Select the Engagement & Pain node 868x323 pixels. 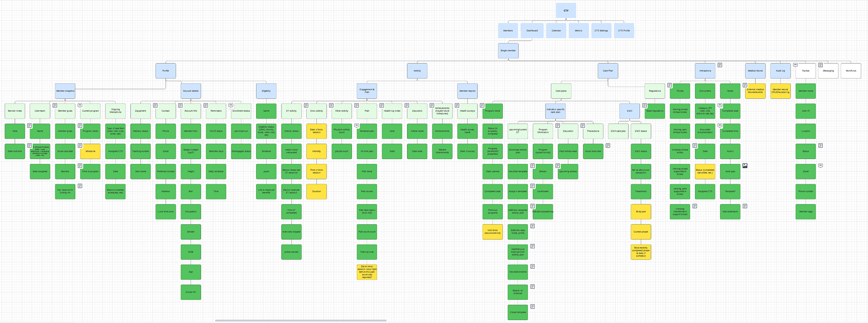(367, 91)
